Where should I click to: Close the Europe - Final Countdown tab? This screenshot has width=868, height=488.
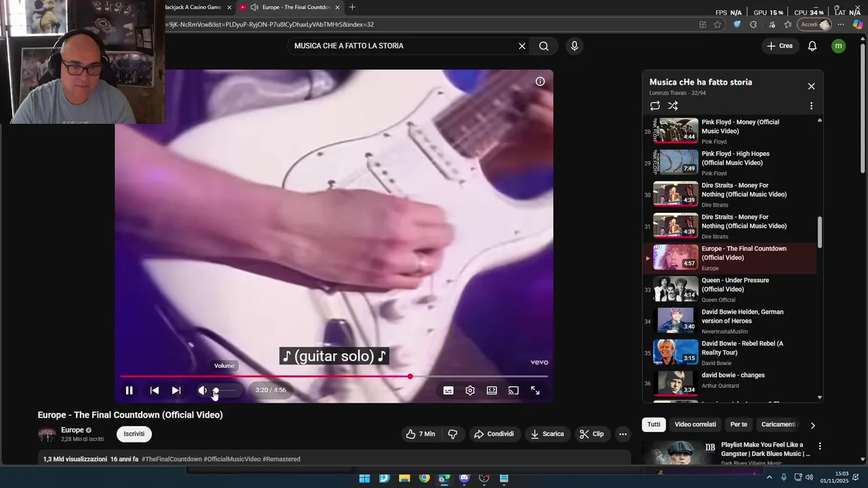click(337, 7)
